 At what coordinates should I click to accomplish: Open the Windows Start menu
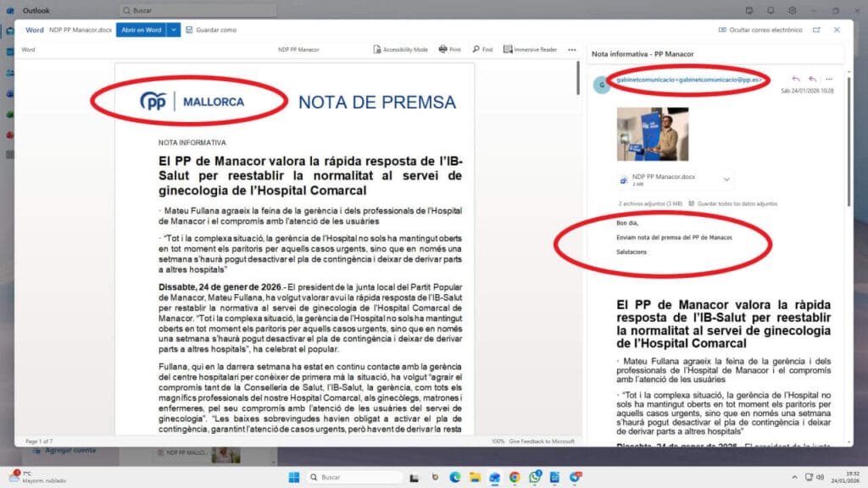(293, 477)
